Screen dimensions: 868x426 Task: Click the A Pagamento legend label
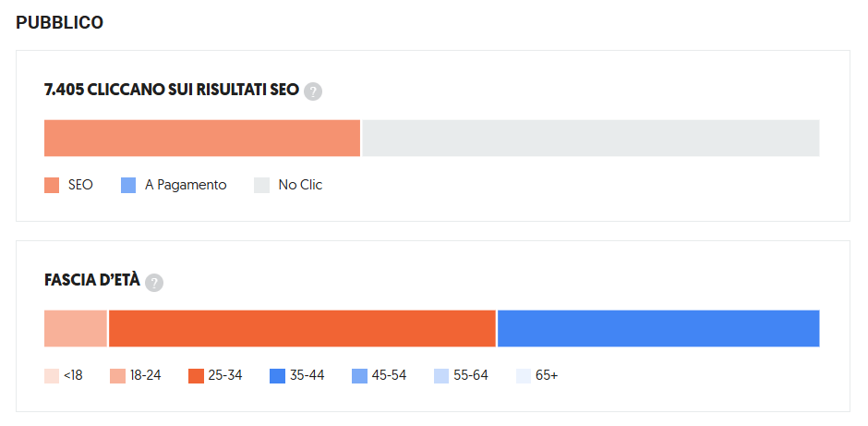pyautogui.click(x=186, y=186)
